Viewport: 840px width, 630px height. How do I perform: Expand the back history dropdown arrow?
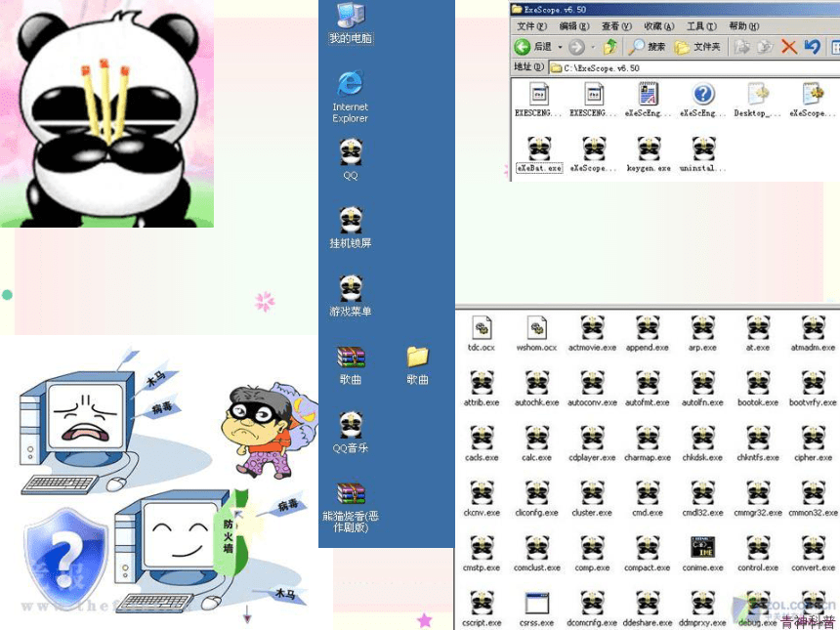point(560,47)
